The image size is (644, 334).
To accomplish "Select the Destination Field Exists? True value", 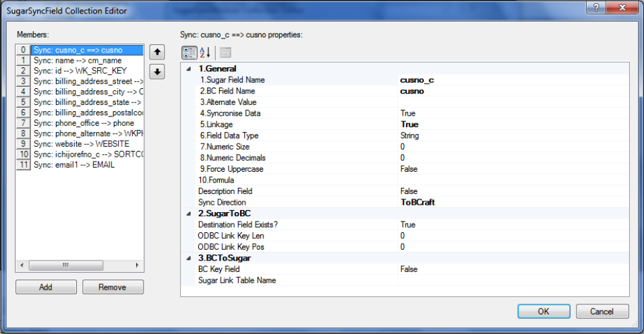I will click(x=513, y=224).
